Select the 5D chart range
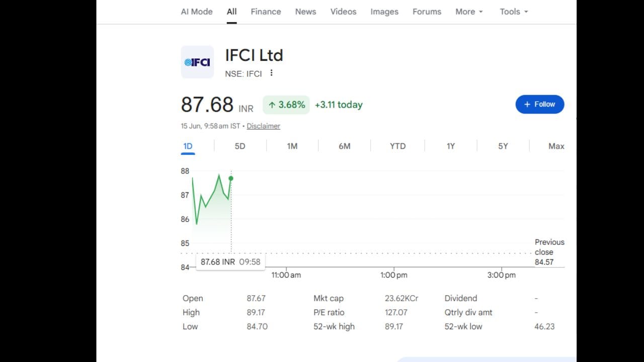 click(x=240, y=146)
